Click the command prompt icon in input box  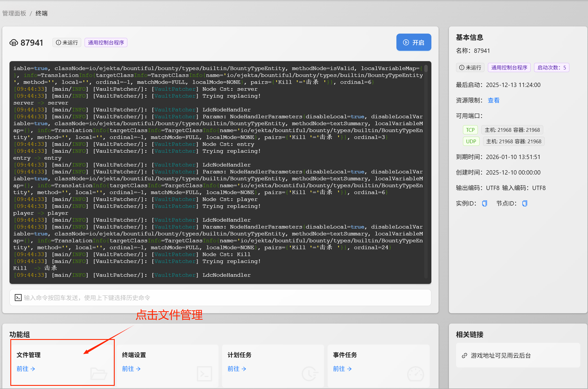point(18,298)
